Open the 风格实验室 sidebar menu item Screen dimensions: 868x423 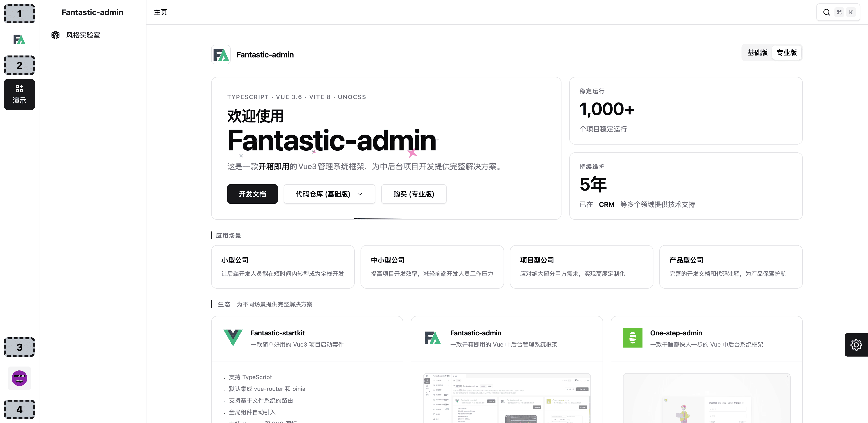[x=92, y=35]
